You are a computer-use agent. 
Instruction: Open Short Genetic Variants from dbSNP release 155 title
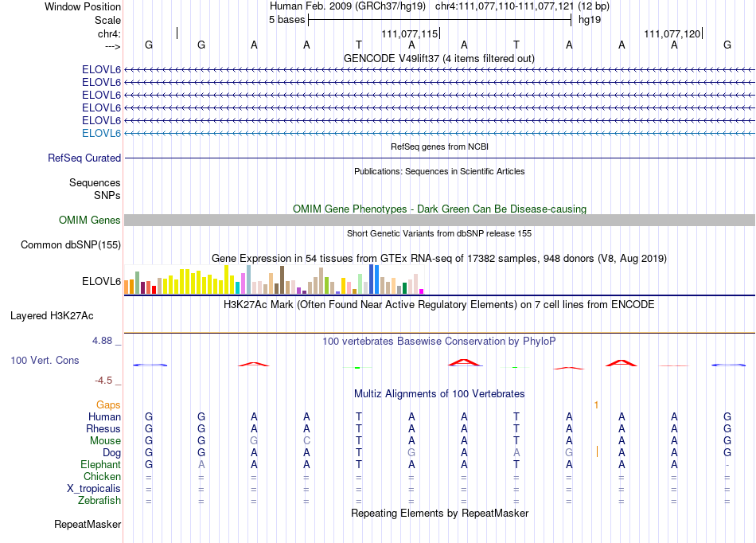pyautogui.click(x=439, y=233)
